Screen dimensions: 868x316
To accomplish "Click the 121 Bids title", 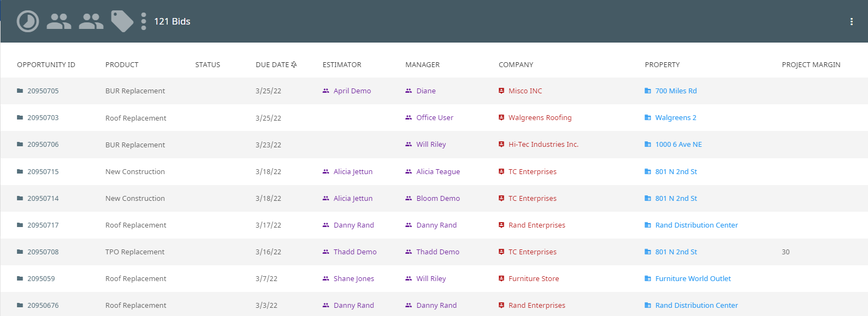I will click(172, 21).
